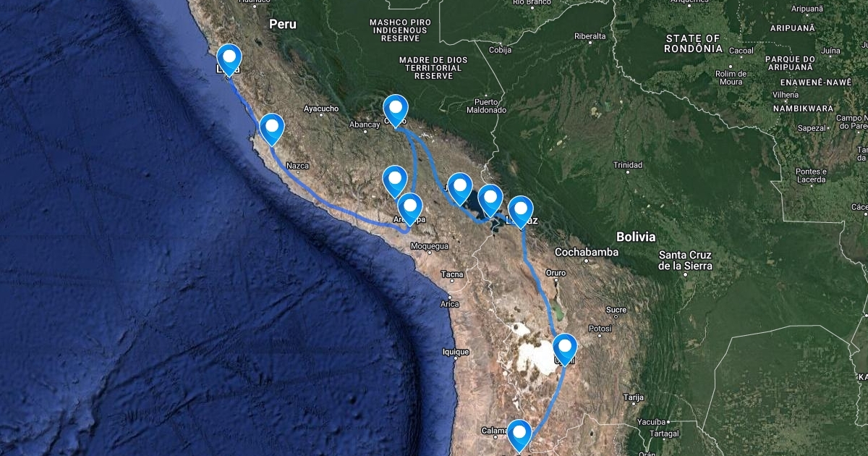Click the State of Rondônia label

coord(694,43)
